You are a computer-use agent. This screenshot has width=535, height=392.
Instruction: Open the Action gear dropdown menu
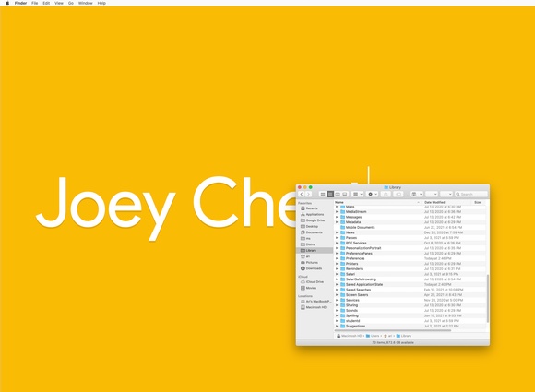tap(373, 194)
